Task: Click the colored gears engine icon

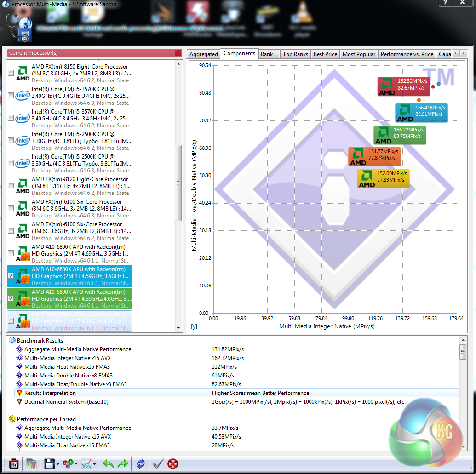Action: 68,464
